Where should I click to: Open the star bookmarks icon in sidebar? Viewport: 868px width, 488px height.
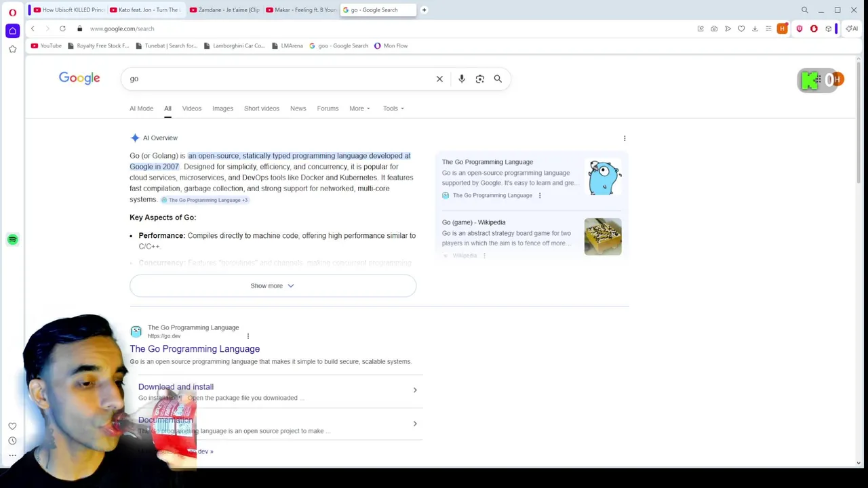[x=12, y=49]
